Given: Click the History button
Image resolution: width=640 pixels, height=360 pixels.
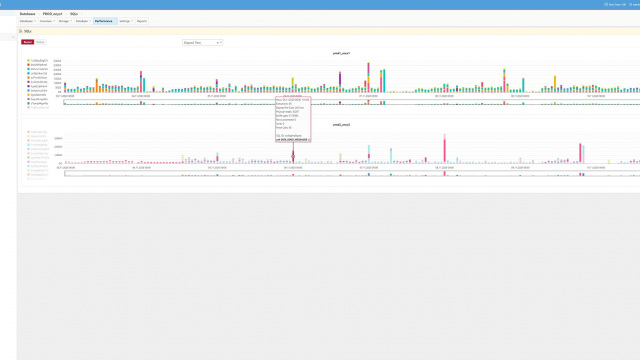Looking at the screenshot, I should click(40, 42).
